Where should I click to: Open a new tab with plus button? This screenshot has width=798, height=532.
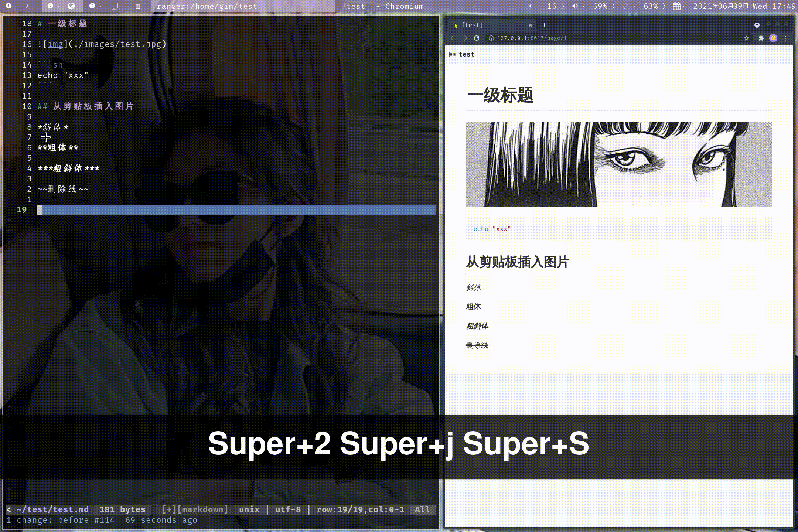pos(545,25)
